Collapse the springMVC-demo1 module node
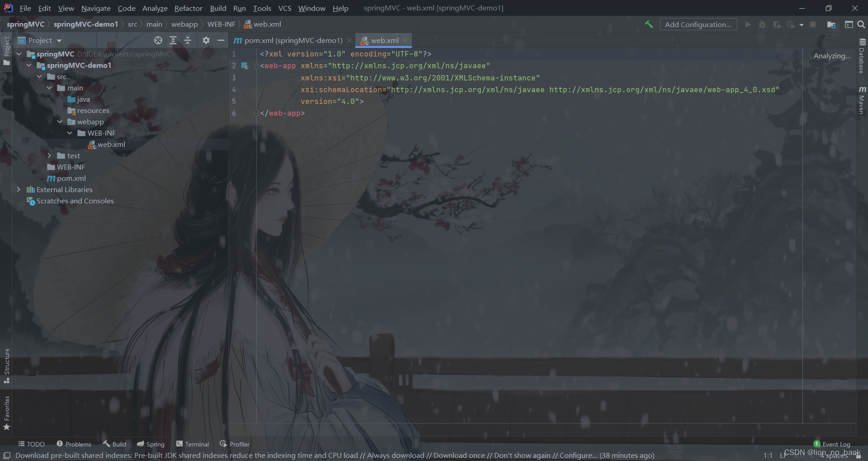Viewport: 868px width, 461px height. (29, 65)
